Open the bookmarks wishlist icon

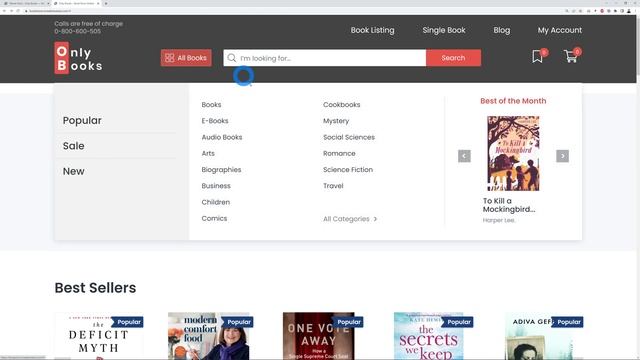coord(538,56)
